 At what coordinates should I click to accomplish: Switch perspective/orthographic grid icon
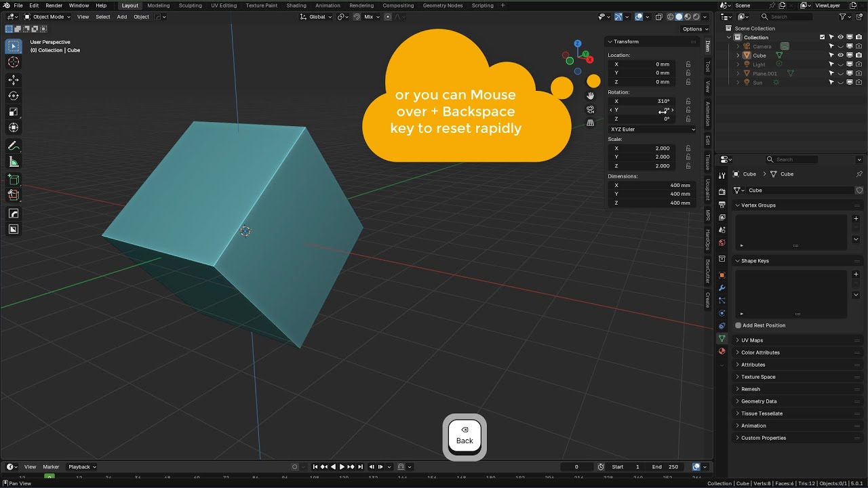[591, 123]
